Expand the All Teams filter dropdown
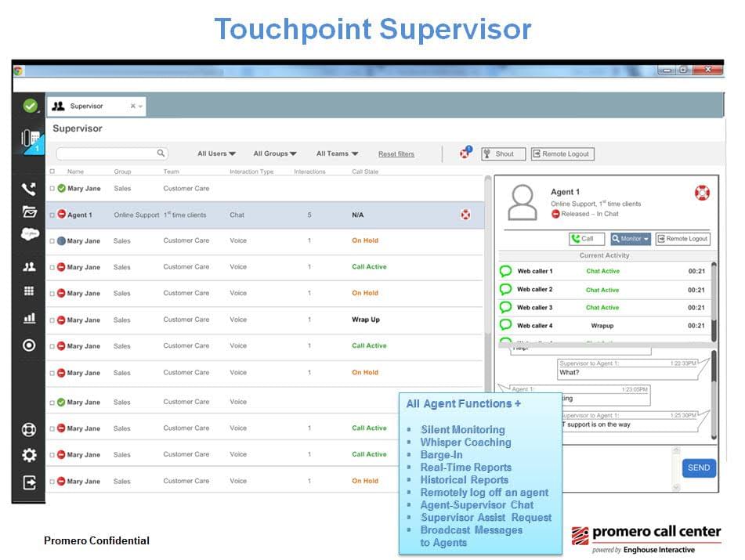 (x=338, y=154)
